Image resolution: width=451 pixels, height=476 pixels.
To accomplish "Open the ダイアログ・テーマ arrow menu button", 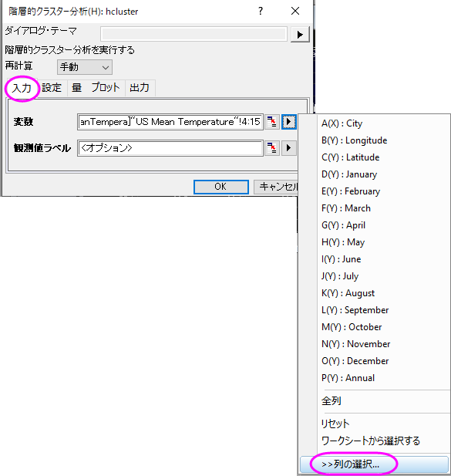I will 300,34.
